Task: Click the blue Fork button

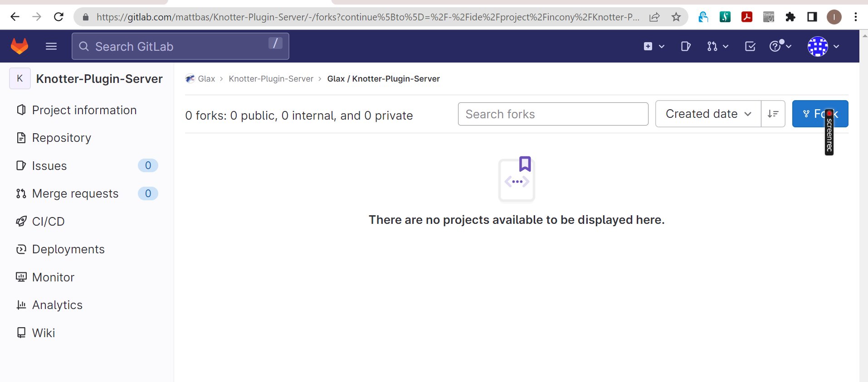Action: click(820, 114)
